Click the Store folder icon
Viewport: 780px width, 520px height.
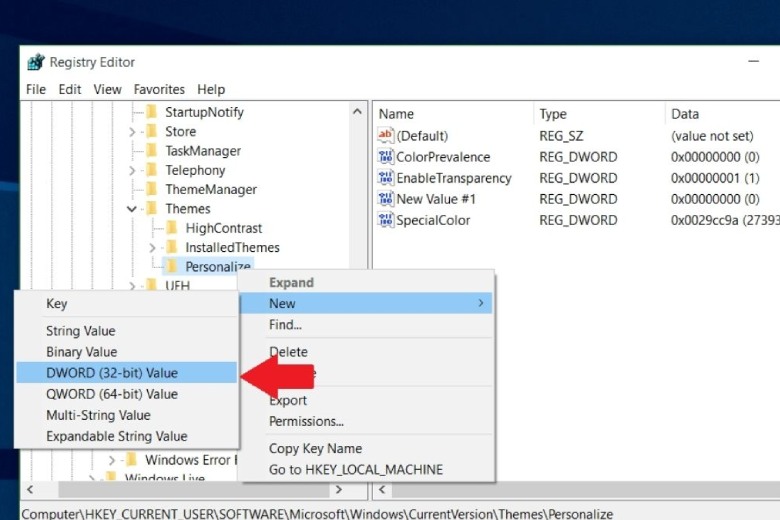coord(152,131)
